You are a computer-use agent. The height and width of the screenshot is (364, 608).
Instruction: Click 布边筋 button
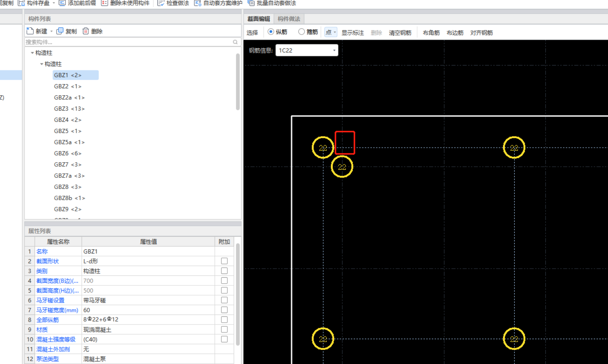tap(455, 33)
